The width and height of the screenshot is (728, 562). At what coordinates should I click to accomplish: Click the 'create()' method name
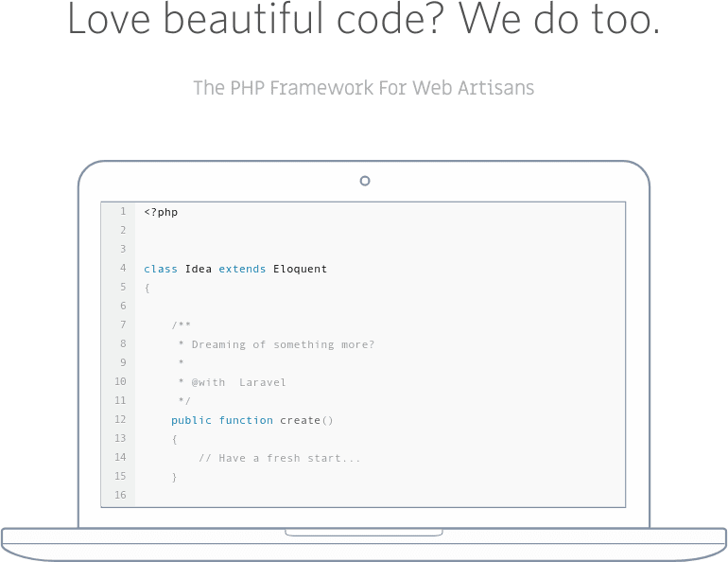coord(306,420)
